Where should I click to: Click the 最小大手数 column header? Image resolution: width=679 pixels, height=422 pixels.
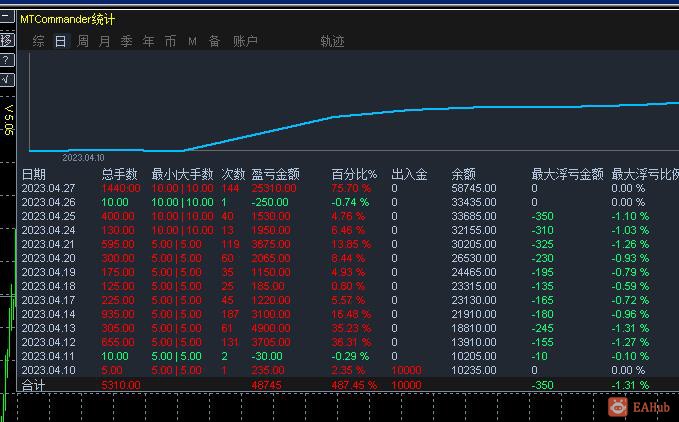[x=182, y=174]
